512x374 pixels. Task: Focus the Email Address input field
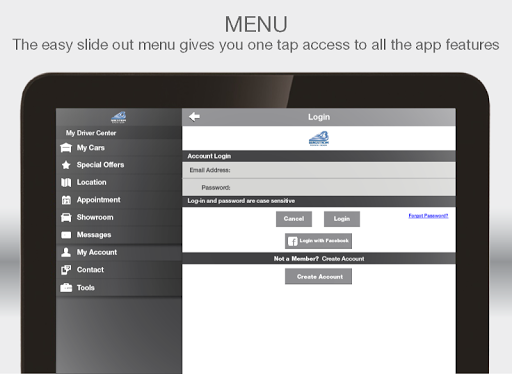click(319, 170)
